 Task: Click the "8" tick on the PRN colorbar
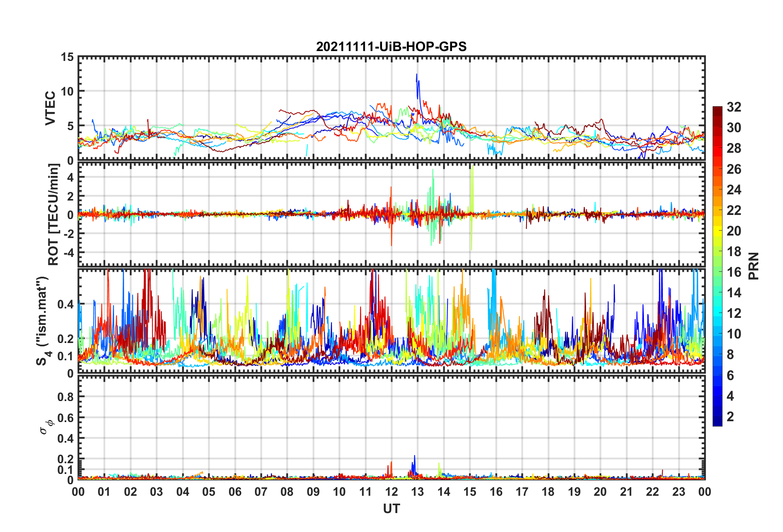coord(730,355)
